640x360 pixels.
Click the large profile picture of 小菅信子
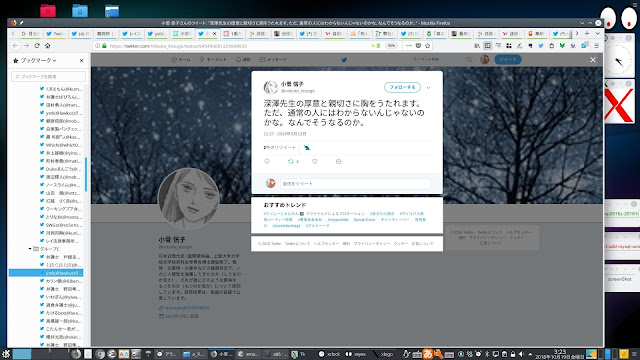(x=188, y=198)
